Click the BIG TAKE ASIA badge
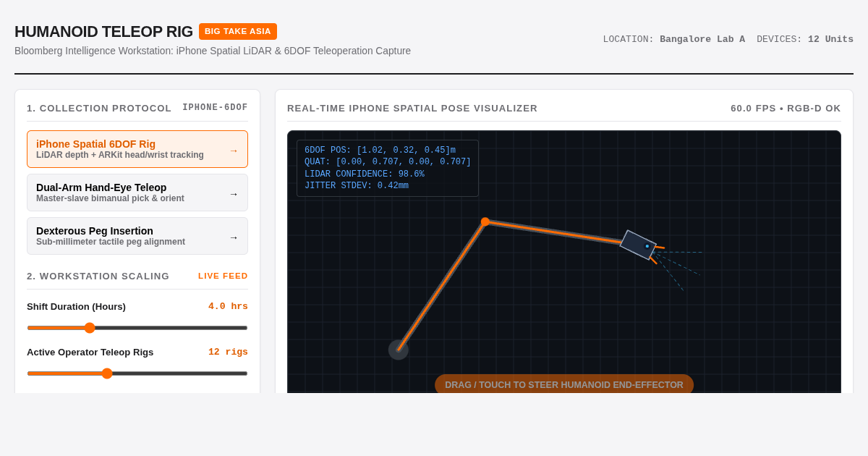 tap(238, 31)
